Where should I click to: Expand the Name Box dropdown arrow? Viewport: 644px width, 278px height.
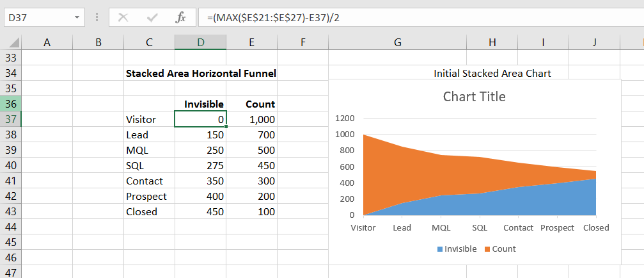coord(77,18)
